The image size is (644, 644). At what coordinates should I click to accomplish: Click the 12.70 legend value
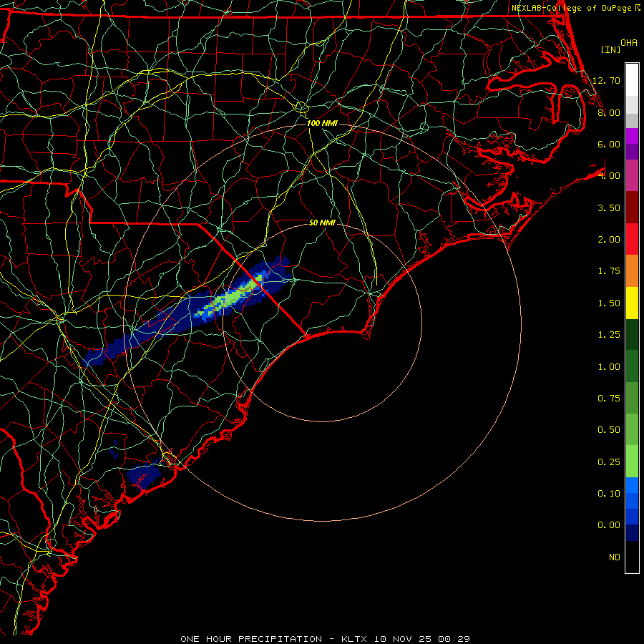[606, 80]
